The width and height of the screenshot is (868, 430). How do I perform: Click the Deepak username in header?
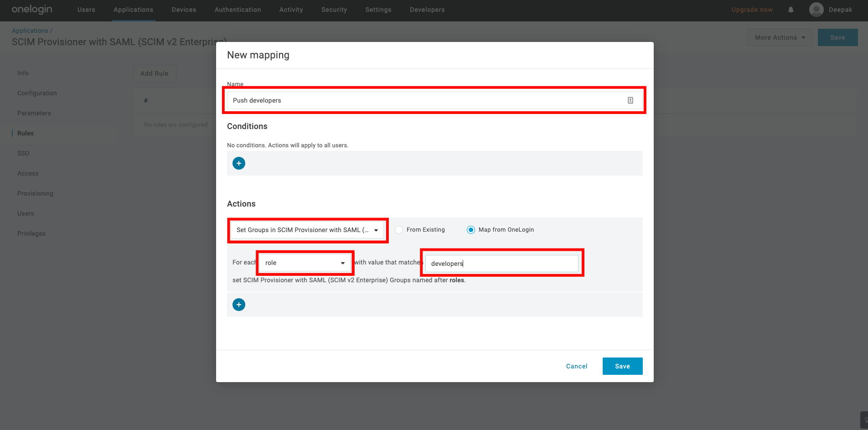(x=840, y=10)
